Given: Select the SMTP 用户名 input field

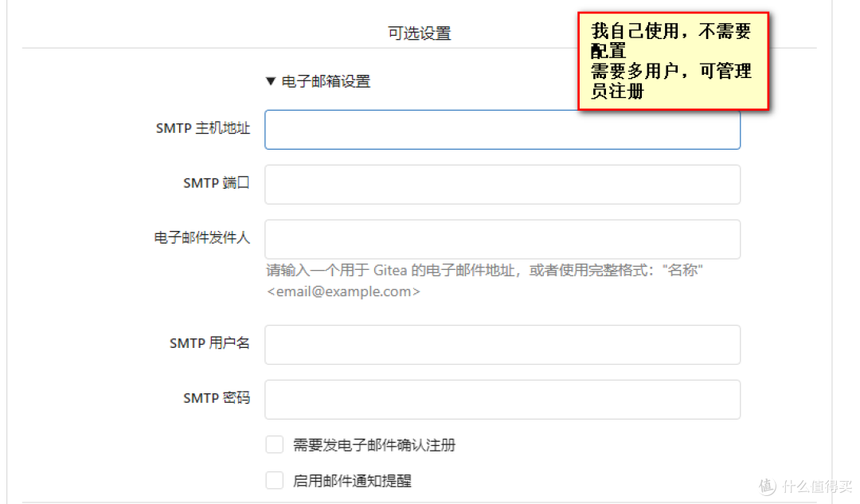Looking at the screenshot, I should tap(502, 344).
